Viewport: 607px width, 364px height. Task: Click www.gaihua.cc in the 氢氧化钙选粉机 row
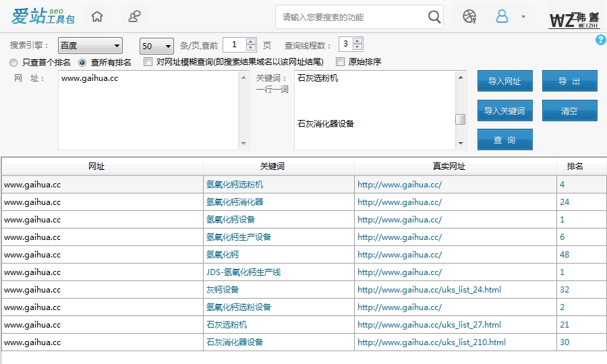[32, 185]
